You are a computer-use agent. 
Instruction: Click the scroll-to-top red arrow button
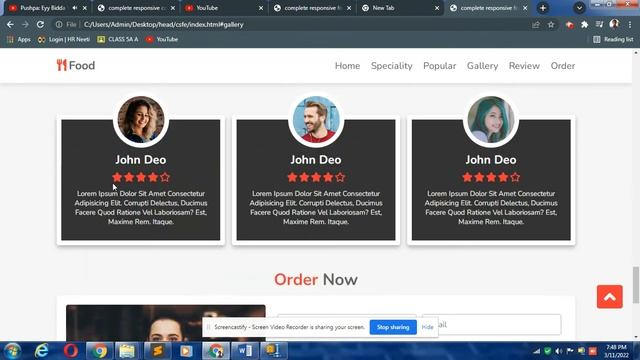click(609, 297)
